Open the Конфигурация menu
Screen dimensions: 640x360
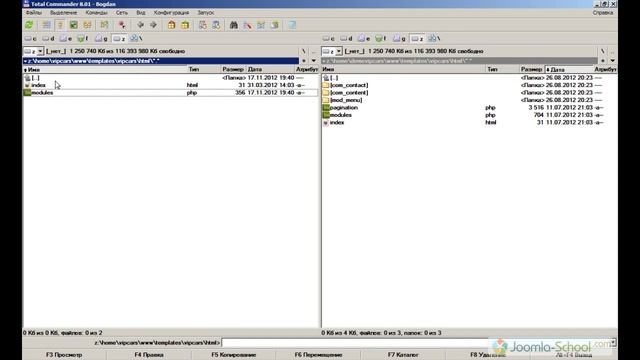click(171, 13)
